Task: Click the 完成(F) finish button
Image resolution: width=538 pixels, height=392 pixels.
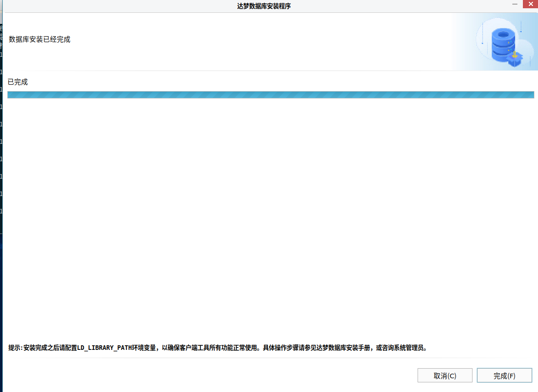Action: (505, 376)
